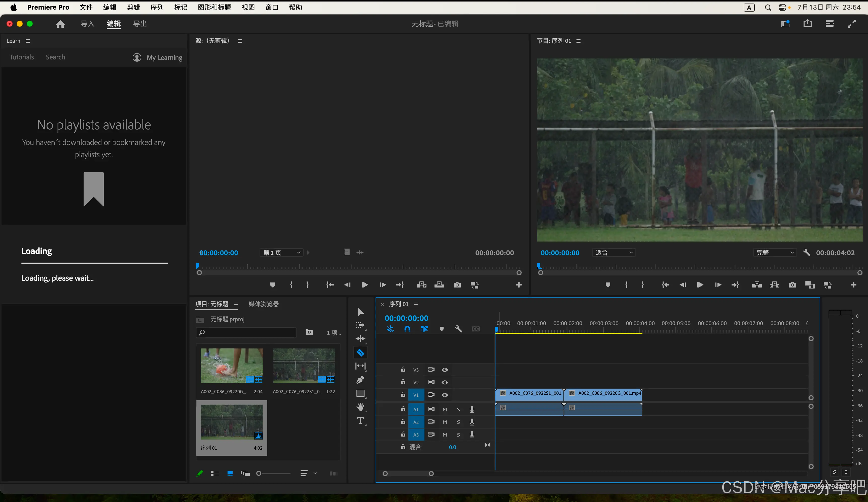
Task: Select the Hand tool
Action: (x=360, y=407)
